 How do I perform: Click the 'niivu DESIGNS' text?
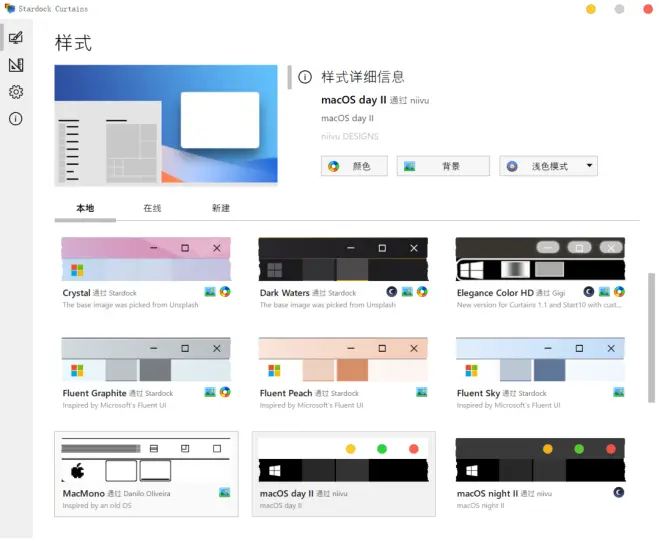point(350,136)
